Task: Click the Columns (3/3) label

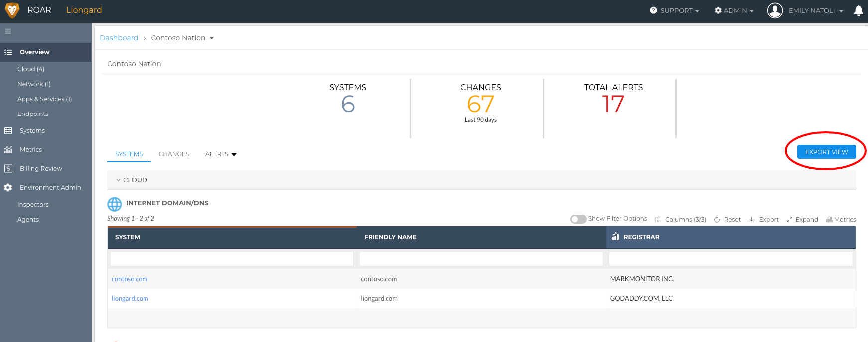Action: tap(686, 220)
